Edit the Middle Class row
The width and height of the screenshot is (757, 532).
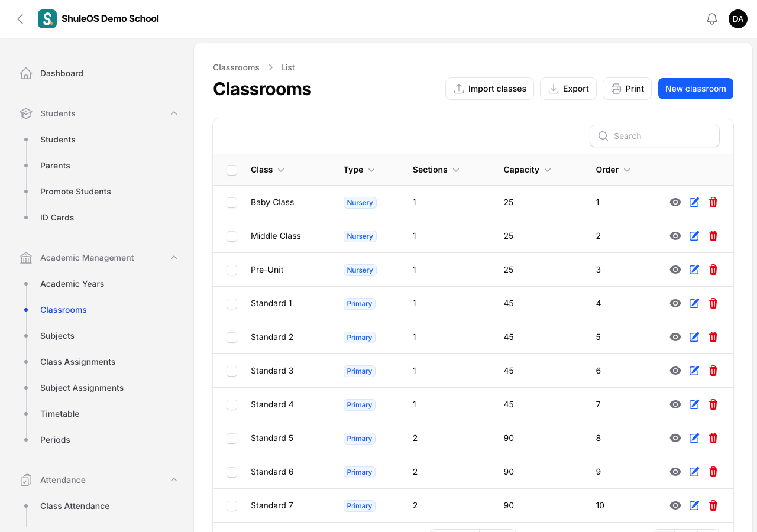pyautogui.click(x=694, y=236)
